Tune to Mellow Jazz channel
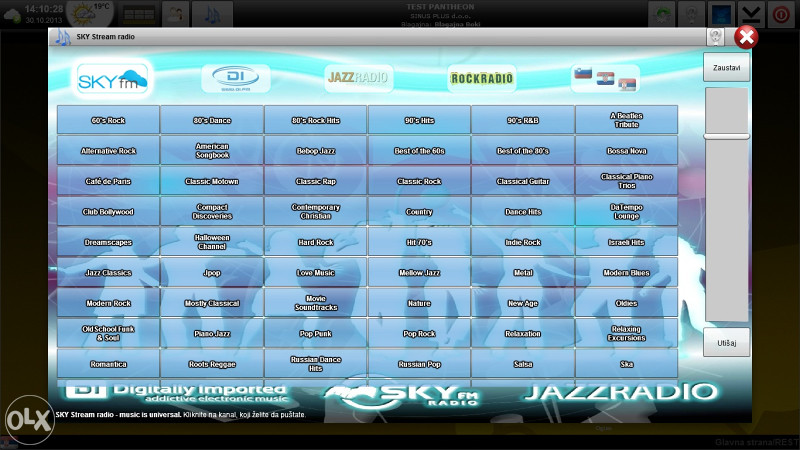This screenshot has height=450, width=800. coord(419,272)
